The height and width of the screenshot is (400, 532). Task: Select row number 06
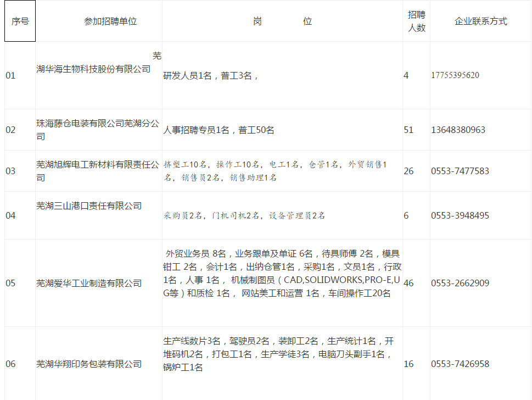10,364
